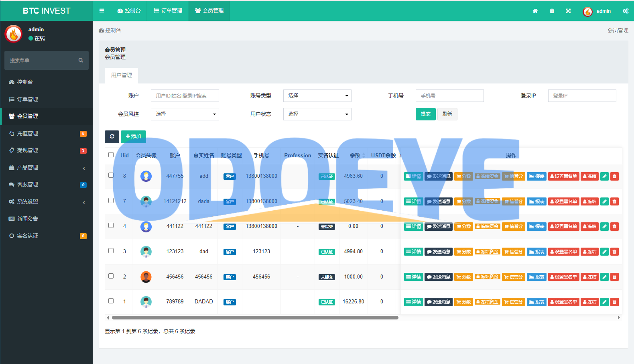Tick the checkbox for Uid 4 row
634x364 pixels.
(x=111, y=226)
